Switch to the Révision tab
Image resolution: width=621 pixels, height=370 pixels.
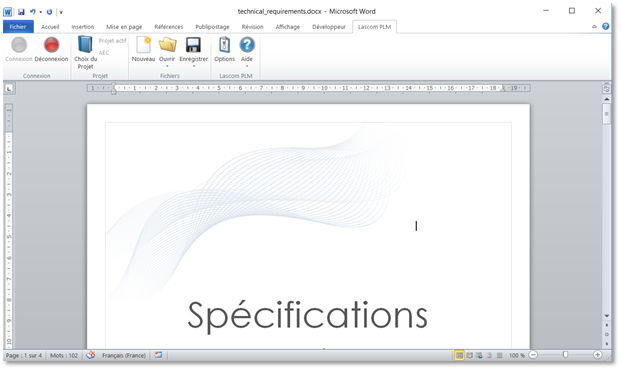click(252, 27)
